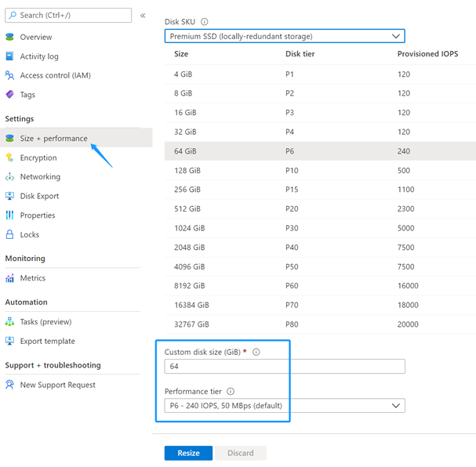This screenshot has height=467, width=476.
Task: Collapse the sidebar with double chevron
Action: (143, 15)
